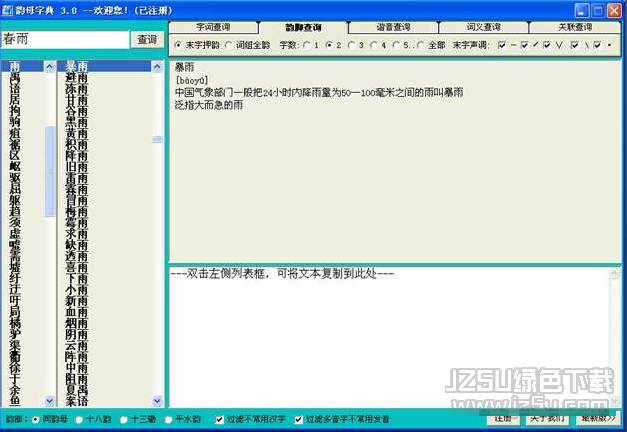Select 须 in the character list
627x432 pixels.
[15, 222]
